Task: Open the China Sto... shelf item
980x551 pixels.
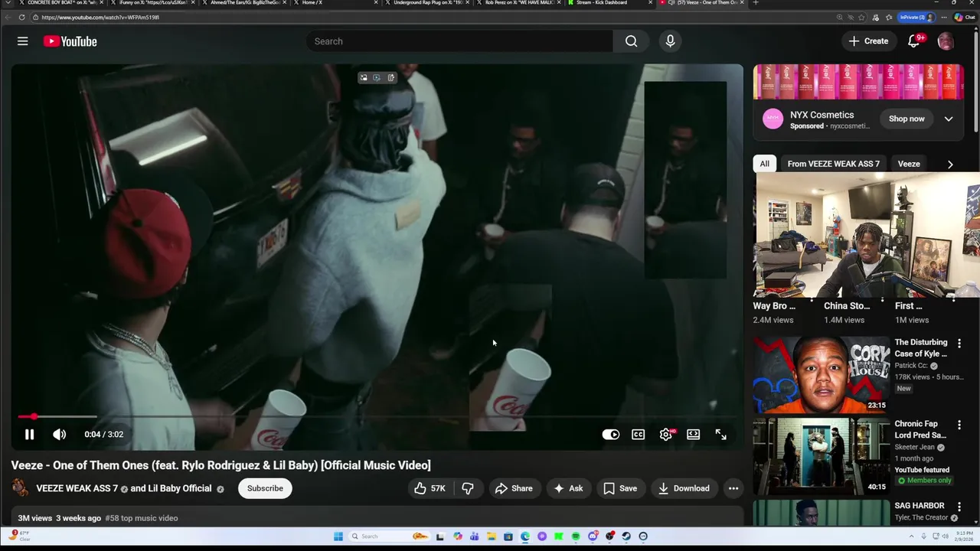Action: pyautogui.click(x=847, y=306)
